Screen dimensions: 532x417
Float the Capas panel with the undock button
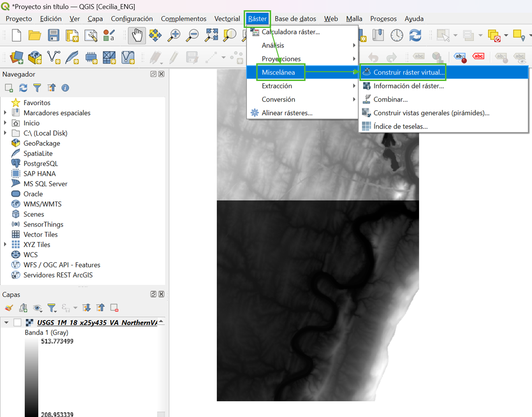(x=153, y=294)
